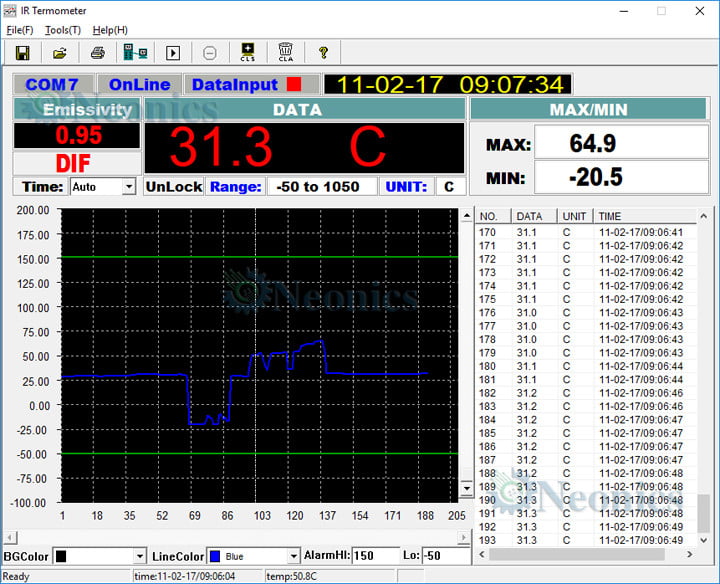Click the data table scroll up arrow

703,216
